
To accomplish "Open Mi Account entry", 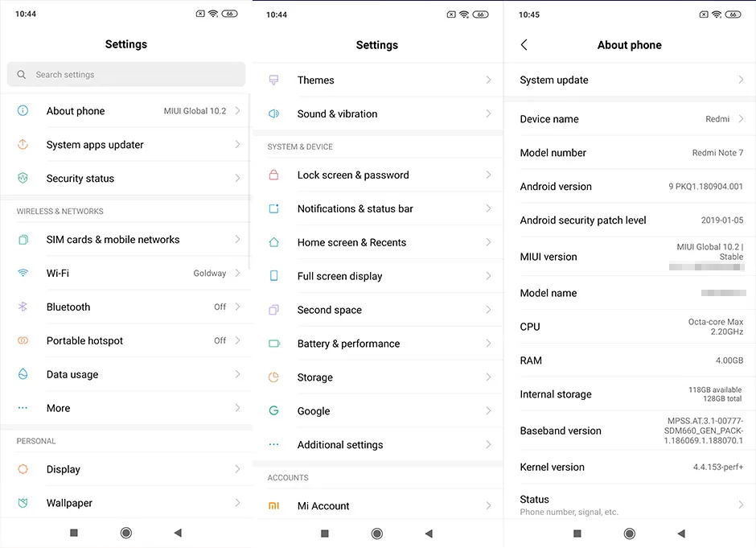I will click(x=377, y=505).
